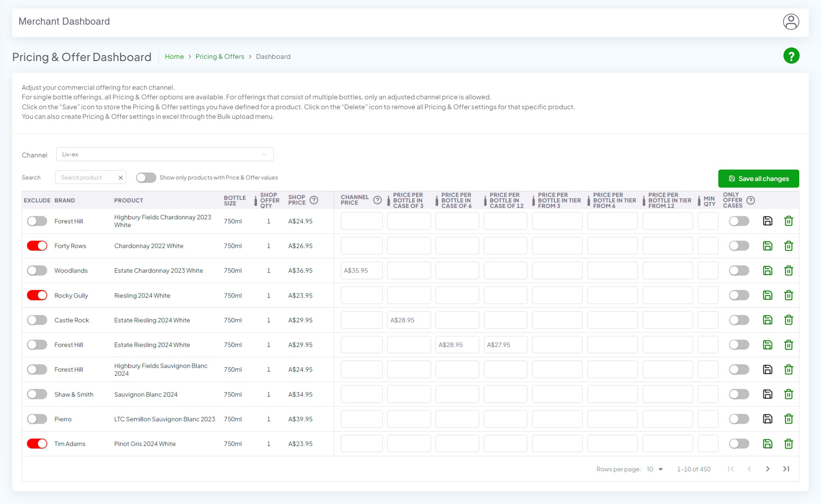The height and width of the screenshot is (504, 821).
Task: Turn off exclude for Rocky Gully Riesling
Action: tap(37, 295)
